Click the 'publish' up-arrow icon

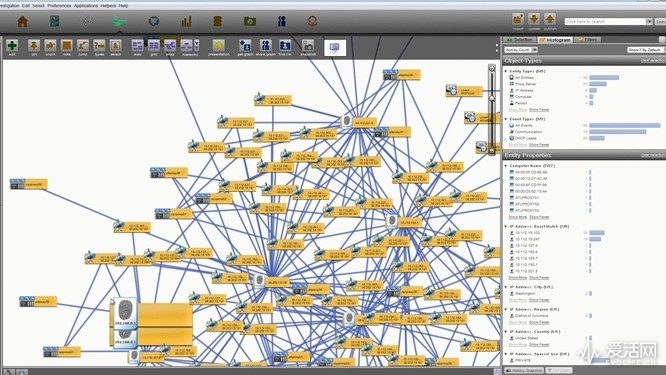550,19
